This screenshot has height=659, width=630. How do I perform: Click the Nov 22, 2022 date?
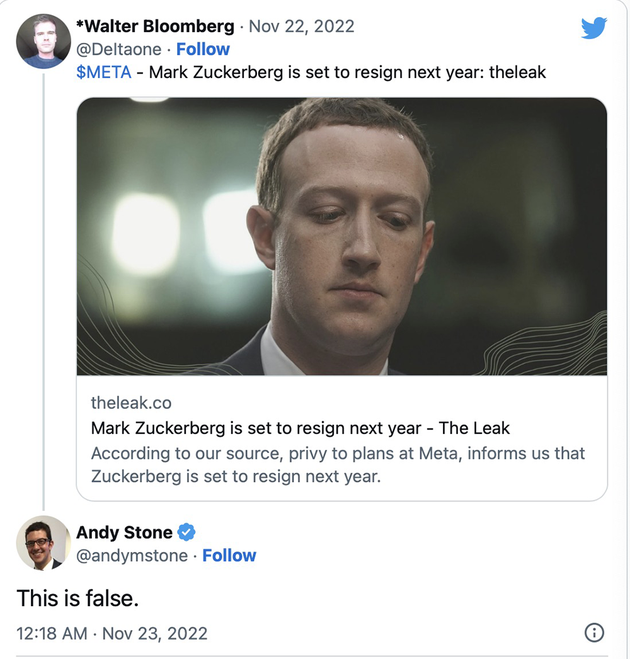pyautogui.click(x=300, y=26)
